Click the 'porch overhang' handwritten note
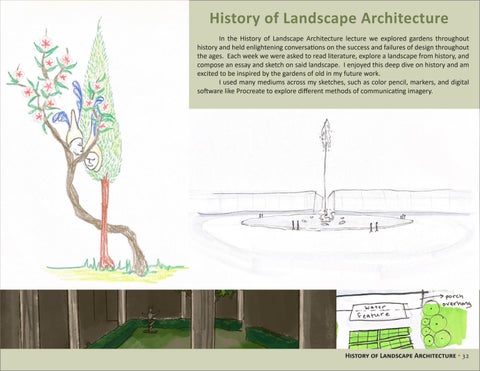The height and width of the screenshot is (371, 480). pos(456,300)
